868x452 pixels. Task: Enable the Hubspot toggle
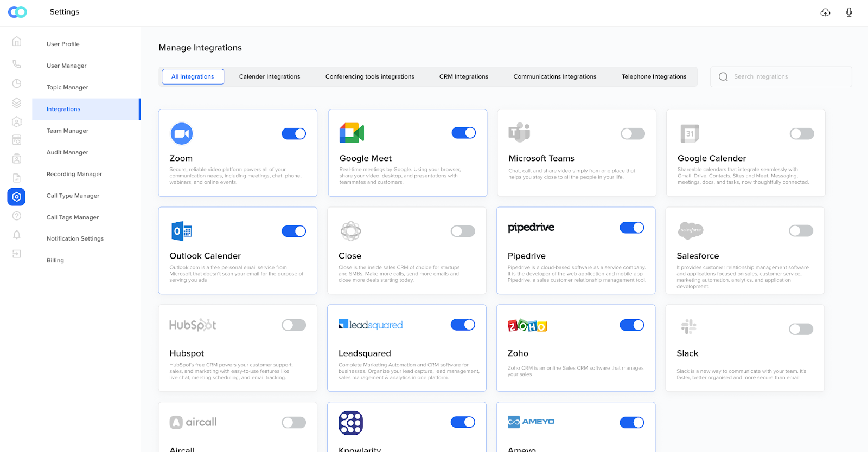(x=294, y=325)
